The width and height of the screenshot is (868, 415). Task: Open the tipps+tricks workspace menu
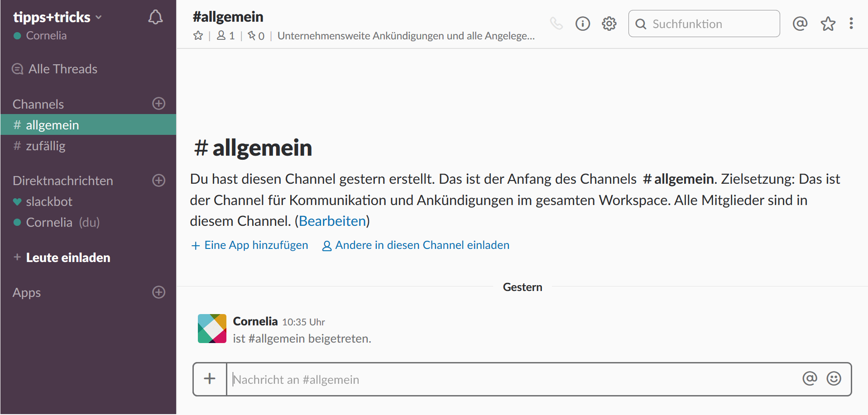point(57,17)
